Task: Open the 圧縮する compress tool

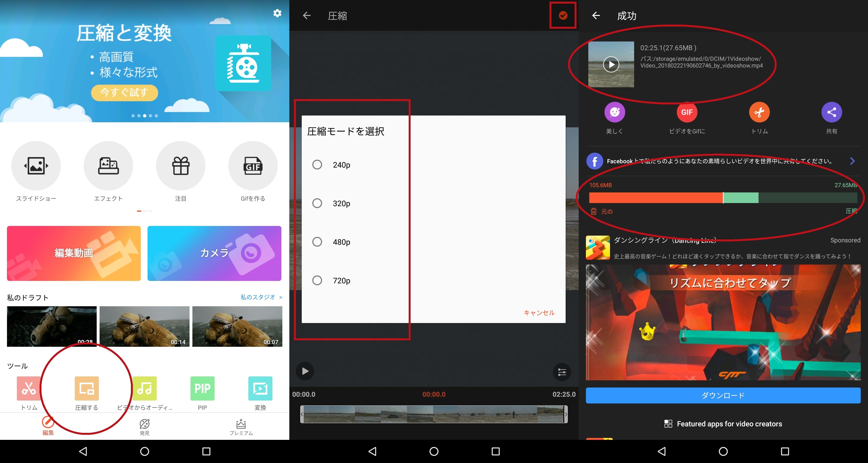Action: [87, 388]
